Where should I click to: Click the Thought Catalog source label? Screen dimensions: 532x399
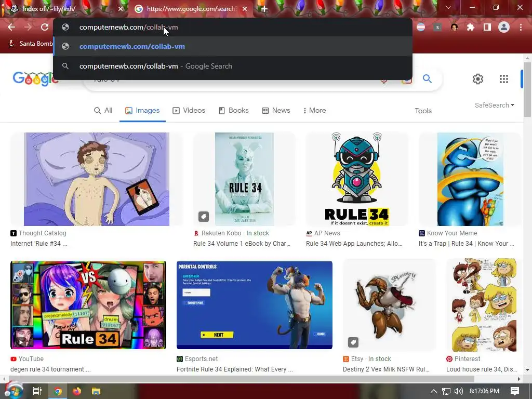click(x=42, y=233)
